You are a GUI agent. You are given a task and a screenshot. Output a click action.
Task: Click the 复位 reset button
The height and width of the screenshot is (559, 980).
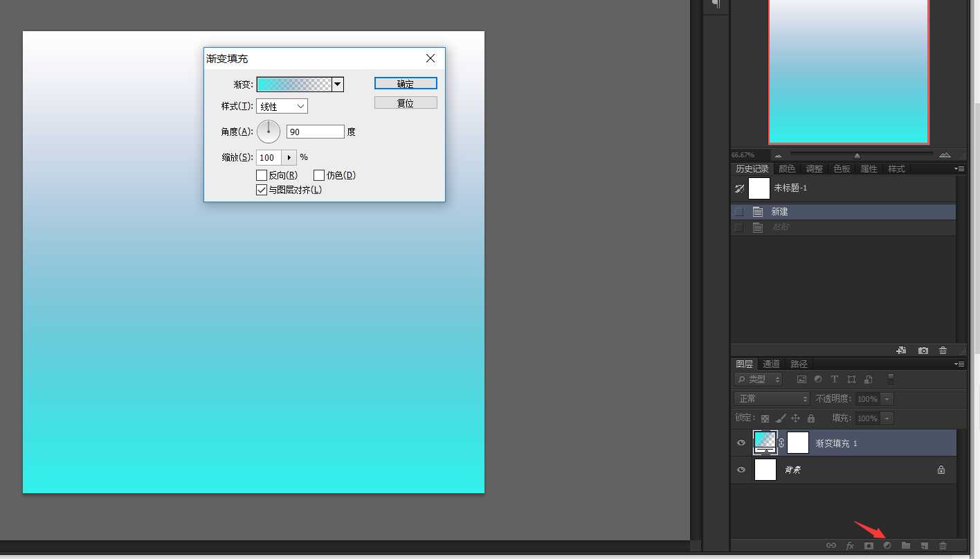click(406, 103)
